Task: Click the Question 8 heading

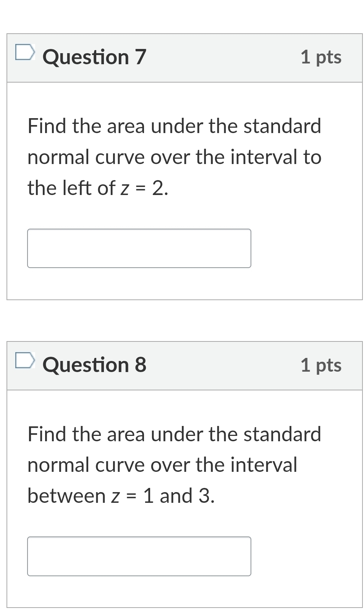Action: pos(94,365)
